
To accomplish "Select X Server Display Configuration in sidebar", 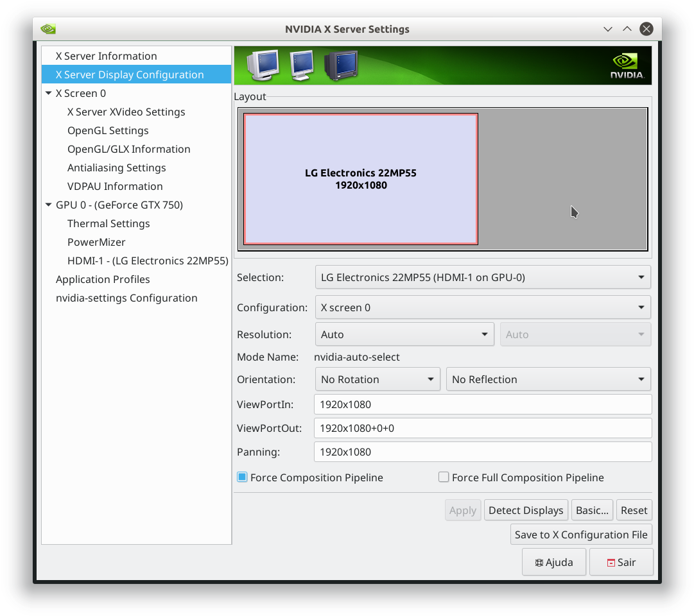I will click(136, 75).
